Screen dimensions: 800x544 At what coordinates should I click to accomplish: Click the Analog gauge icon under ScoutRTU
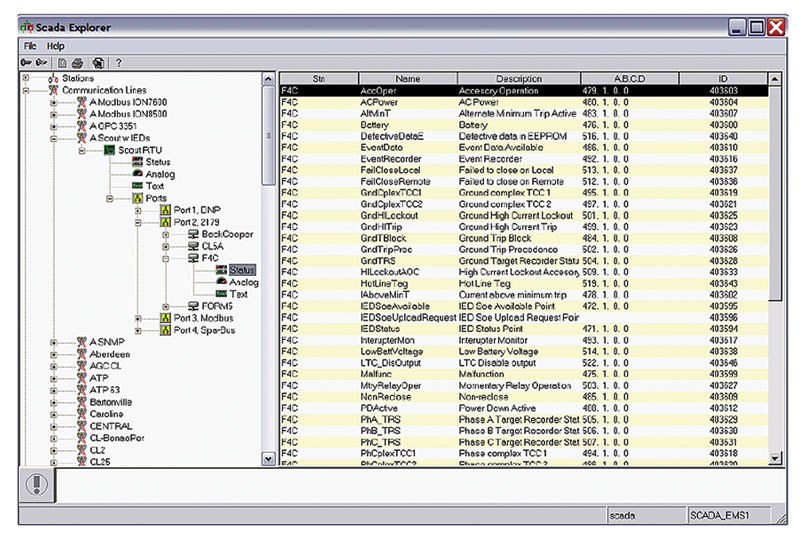pyautogui.click(x=138, y=174)
